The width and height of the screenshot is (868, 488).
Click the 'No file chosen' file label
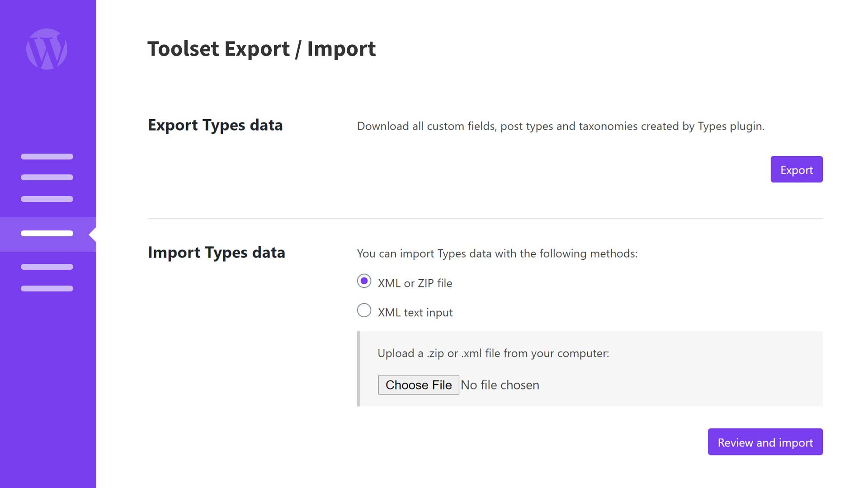pos(500,385)
